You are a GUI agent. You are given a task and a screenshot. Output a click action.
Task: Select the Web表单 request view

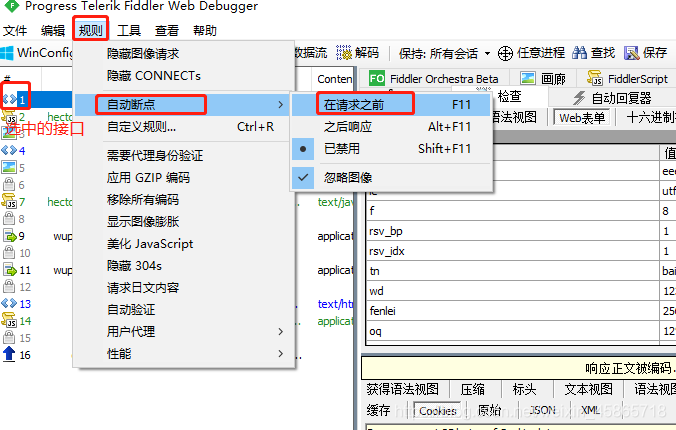pos(582,117)
